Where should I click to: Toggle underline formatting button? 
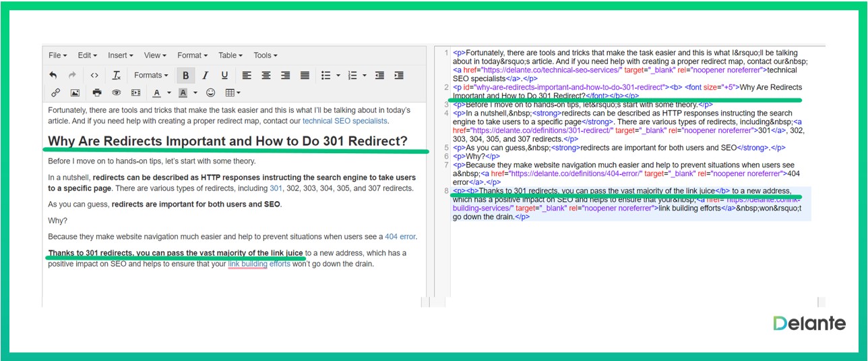tap(224, 76)
